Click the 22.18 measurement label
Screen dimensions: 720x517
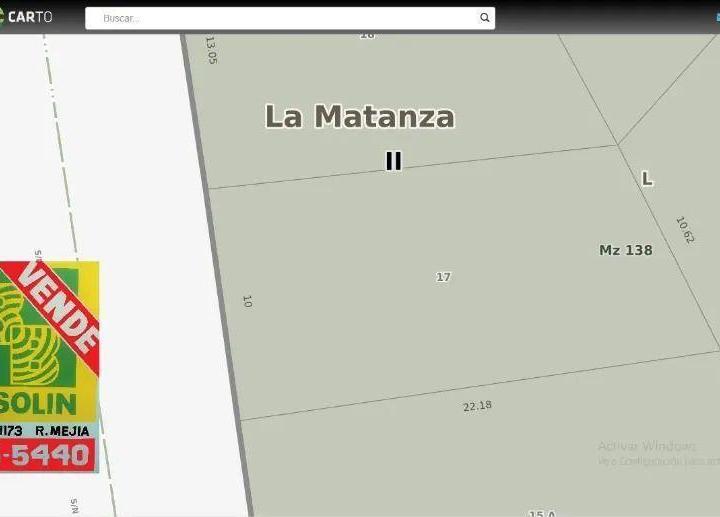click(477, 406)
